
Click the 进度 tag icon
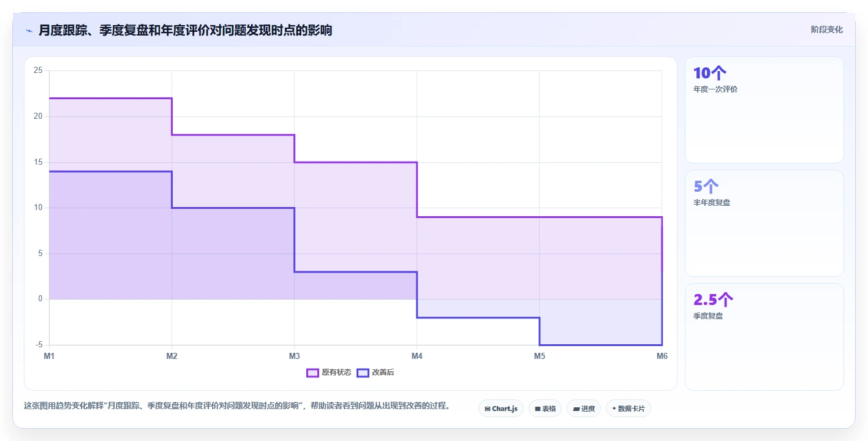coord(576,409)
